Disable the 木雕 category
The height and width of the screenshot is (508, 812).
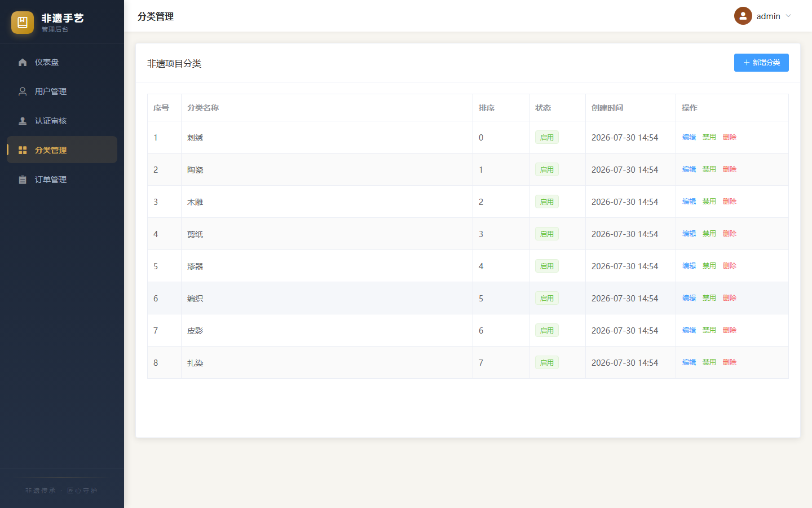pyautogui.click(x=709, y=202)
